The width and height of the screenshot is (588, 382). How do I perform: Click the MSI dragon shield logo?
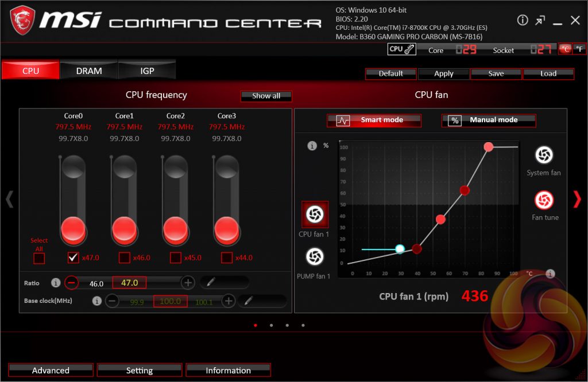[x=22, y=21]
